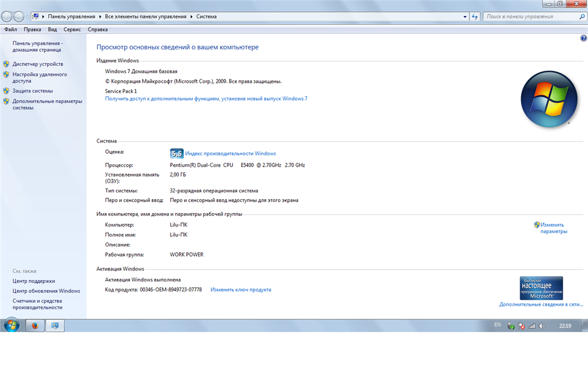Screen dimensions: 588x389
Task: Open Центр поддержки link
Action: [34, 281]
